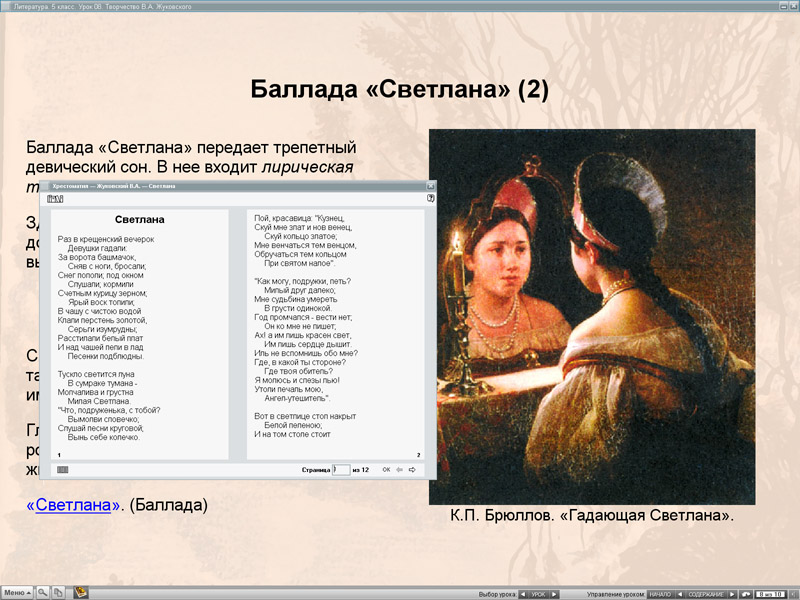Open СОДЕРЖАНИЕ table of contents button
This screenshot has width=800, height=600.
(706, 594)
